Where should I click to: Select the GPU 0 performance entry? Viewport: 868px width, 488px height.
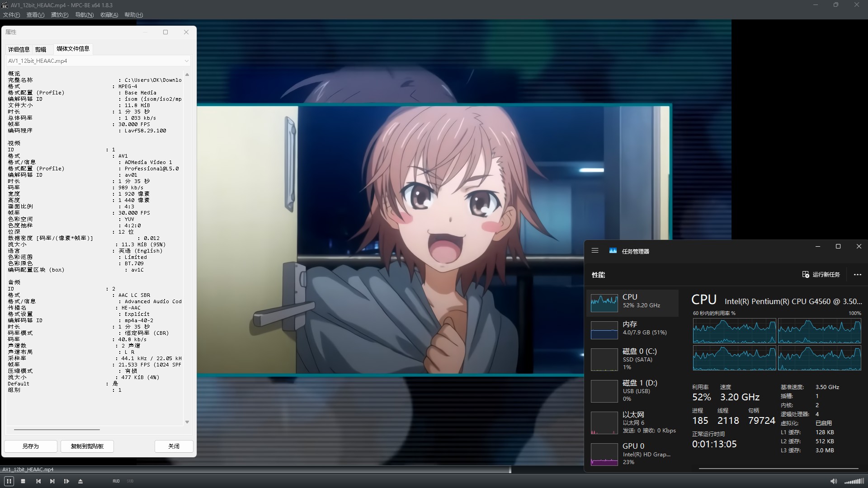[x=632, y=454]
